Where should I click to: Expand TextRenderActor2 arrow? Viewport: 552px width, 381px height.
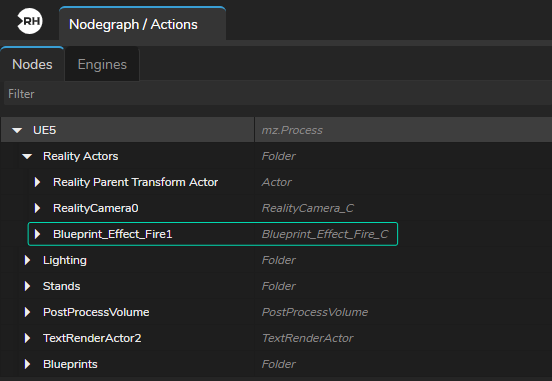tap(27, 338)
